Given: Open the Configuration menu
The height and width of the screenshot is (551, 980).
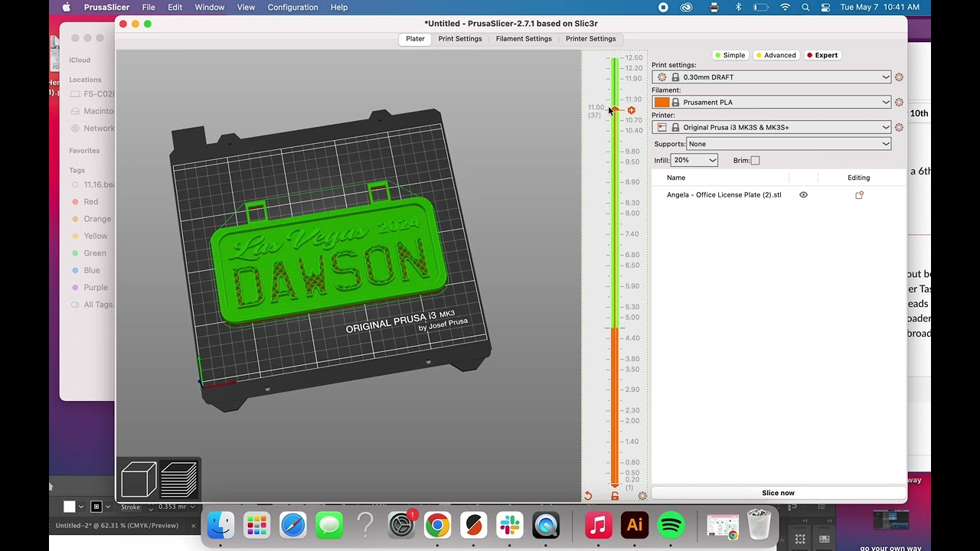Looking at the screenshot, I should point(292,7).
